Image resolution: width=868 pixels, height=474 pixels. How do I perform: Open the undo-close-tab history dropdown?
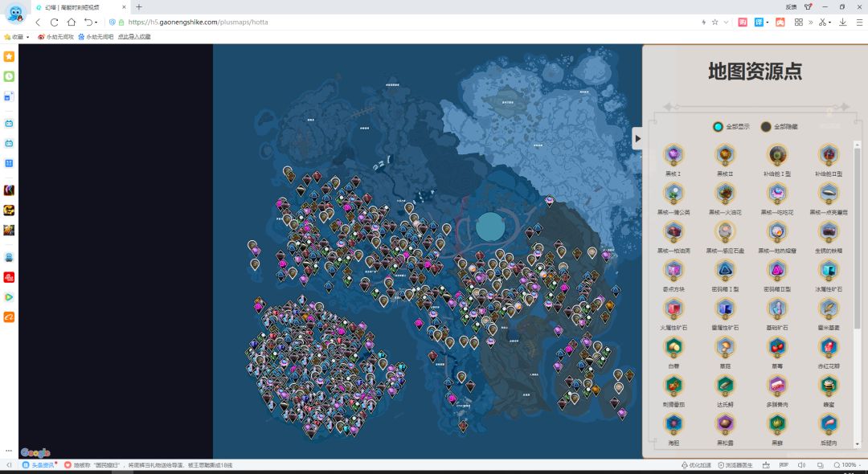click(96, 22)
